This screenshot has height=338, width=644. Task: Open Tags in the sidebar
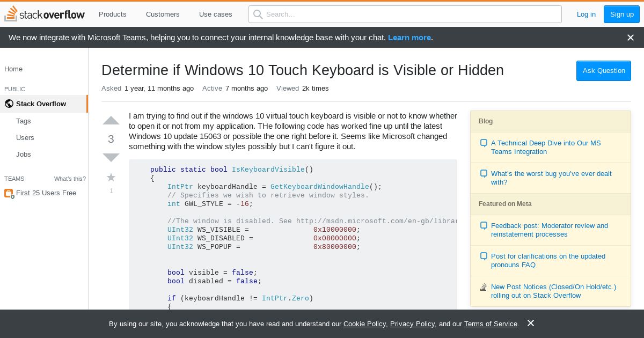coord(24,121)
